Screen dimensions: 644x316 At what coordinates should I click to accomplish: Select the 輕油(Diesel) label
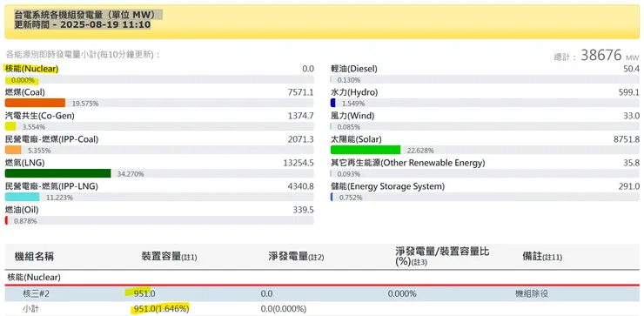(354, 69)
